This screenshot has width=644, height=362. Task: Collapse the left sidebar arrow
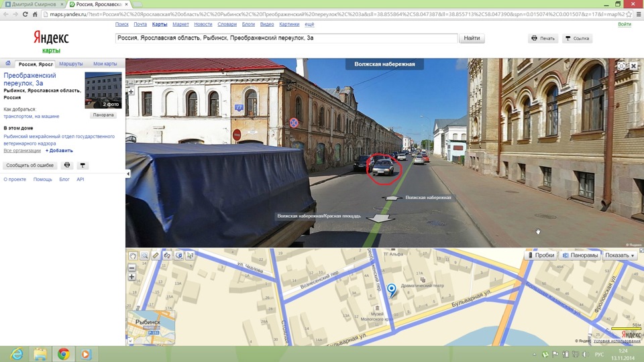127,174
